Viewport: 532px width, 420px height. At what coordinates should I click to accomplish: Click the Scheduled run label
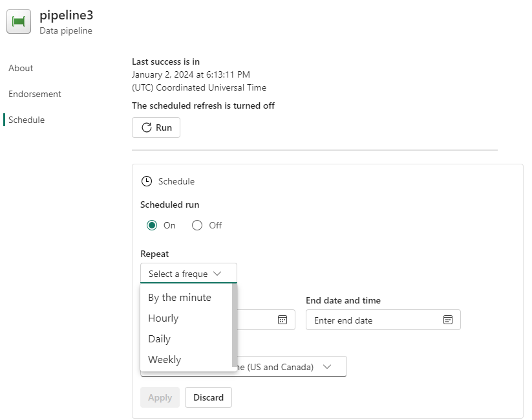coord(169,204)
